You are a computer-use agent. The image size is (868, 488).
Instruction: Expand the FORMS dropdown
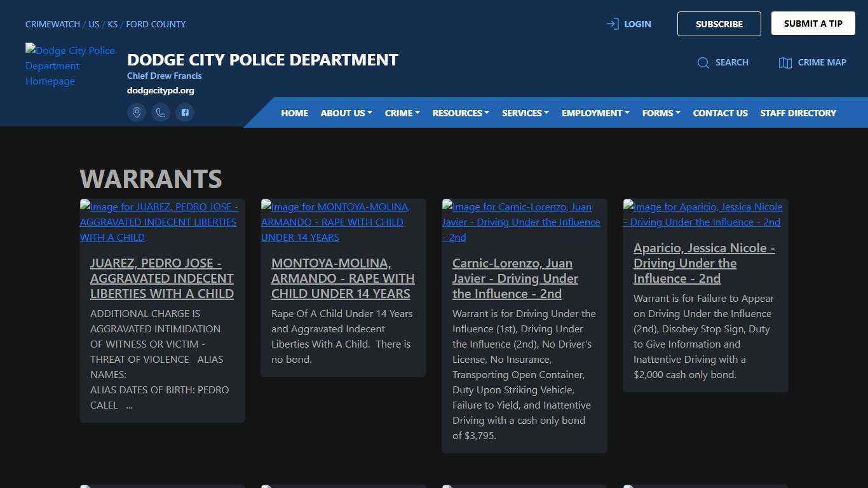point(660,112)
